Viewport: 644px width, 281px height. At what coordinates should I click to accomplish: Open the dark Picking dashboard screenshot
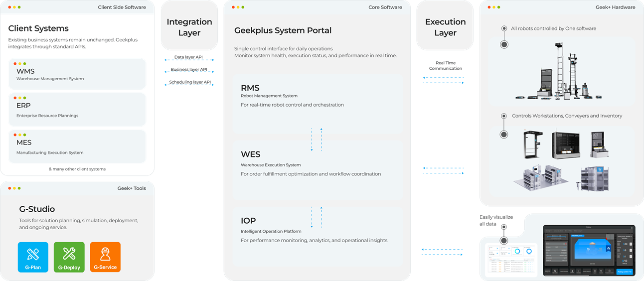[589, 251]
